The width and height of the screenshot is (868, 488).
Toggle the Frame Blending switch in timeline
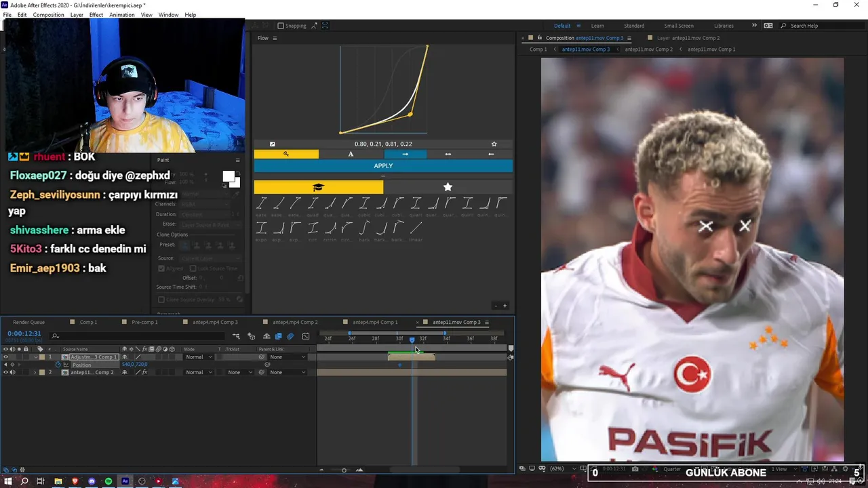[x=278, y=336]
